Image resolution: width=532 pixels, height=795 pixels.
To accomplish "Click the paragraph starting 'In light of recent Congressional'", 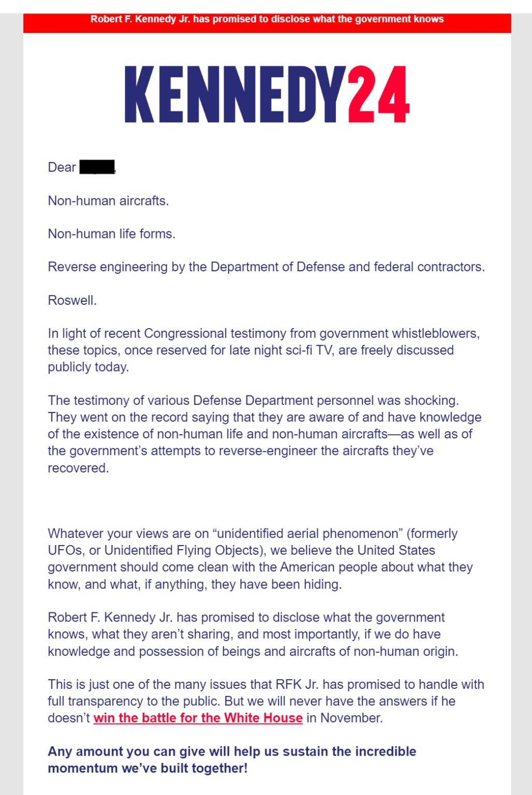I will pos(264,350).
